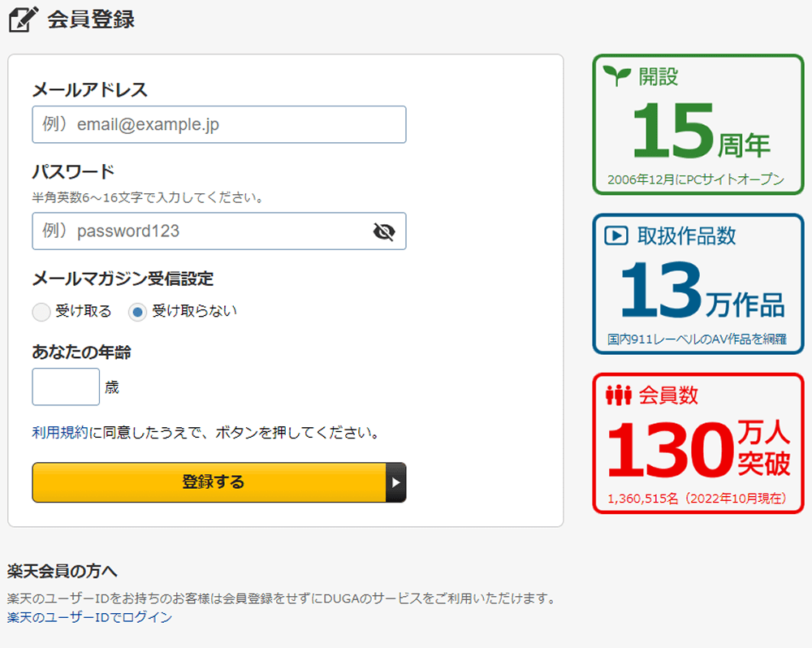Select the 受け取る radio button
Viewport: 812px width, 648px height.
click(41, 311)
